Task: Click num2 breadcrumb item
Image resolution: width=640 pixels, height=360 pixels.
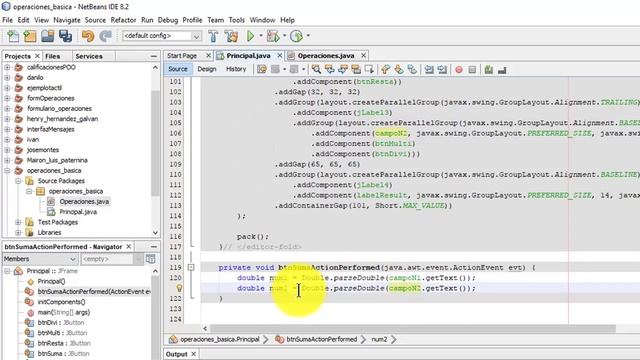Action: (379, 339)
